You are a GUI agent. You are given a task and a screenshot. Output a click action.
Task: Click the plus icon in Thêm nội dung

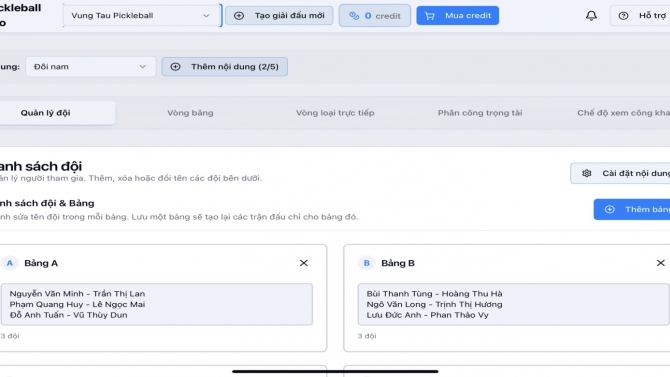pos(175,67)
